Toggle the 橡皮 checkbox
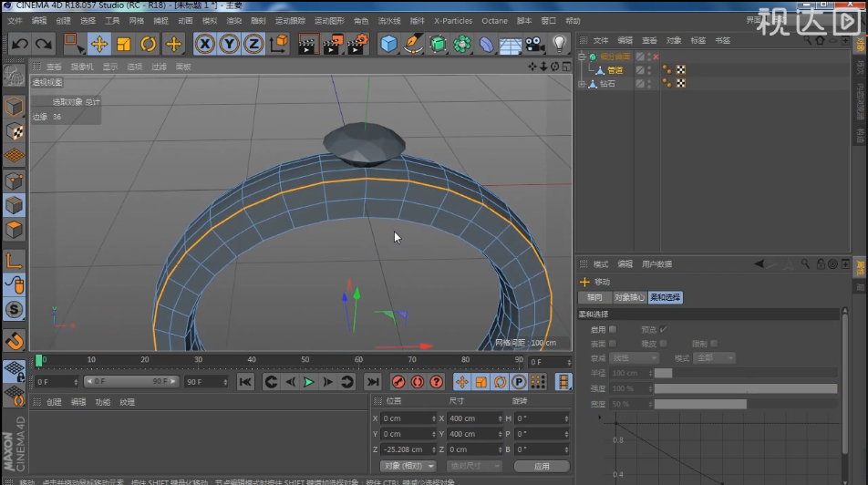The image size is (868, 485). [663, 344]
